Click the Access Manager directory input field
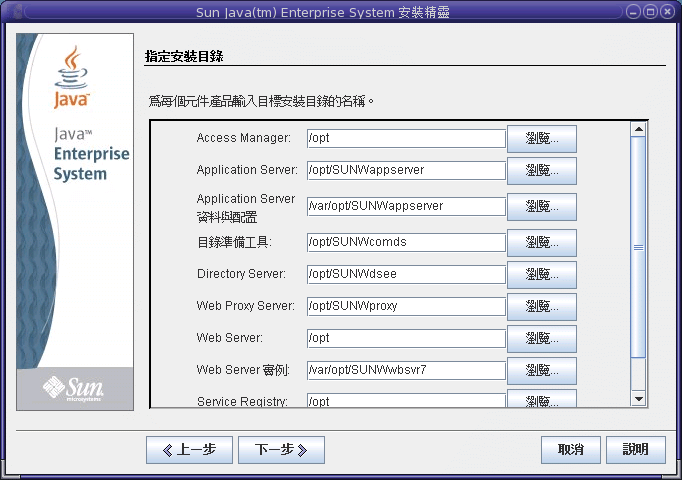The width and height of the screenshot is (682, 480). (406, 138)
